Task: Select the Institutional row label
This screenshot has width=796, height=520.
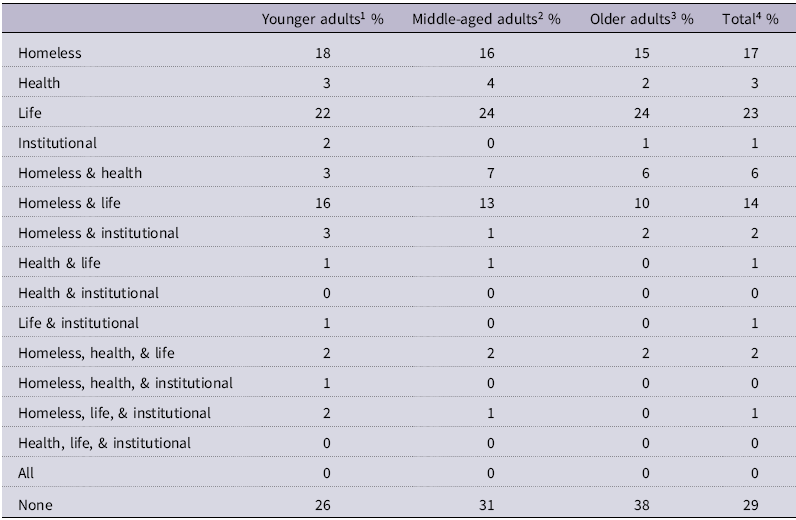Action: click(57, 143)
